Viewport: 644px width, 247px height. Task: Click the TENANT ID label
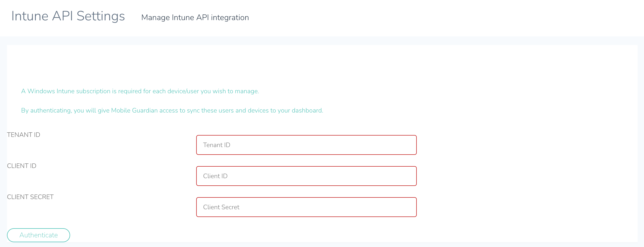pyautogui.click(x=24, y=135)
